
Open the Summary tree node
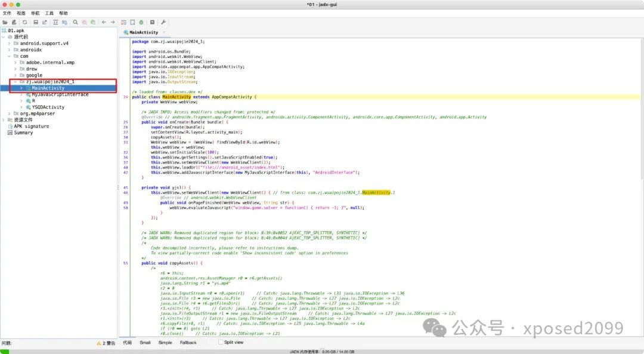click(23, 133)
